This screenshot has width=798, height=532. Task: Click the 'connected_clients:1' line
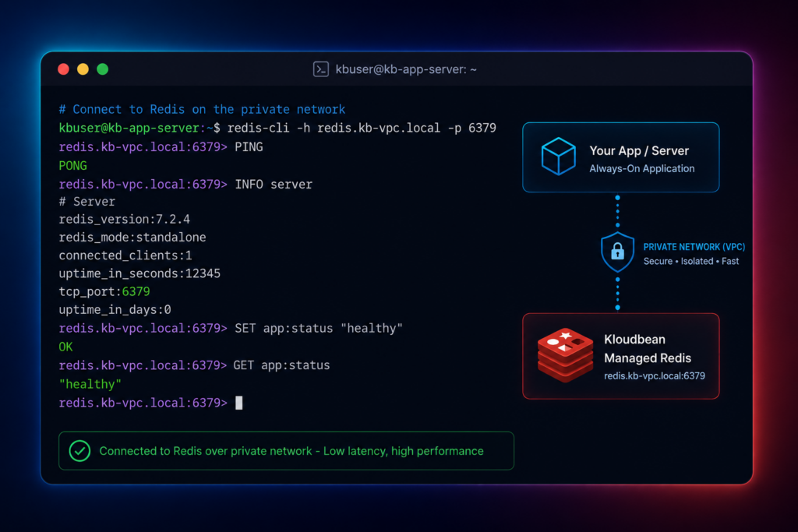click(125, 255)
